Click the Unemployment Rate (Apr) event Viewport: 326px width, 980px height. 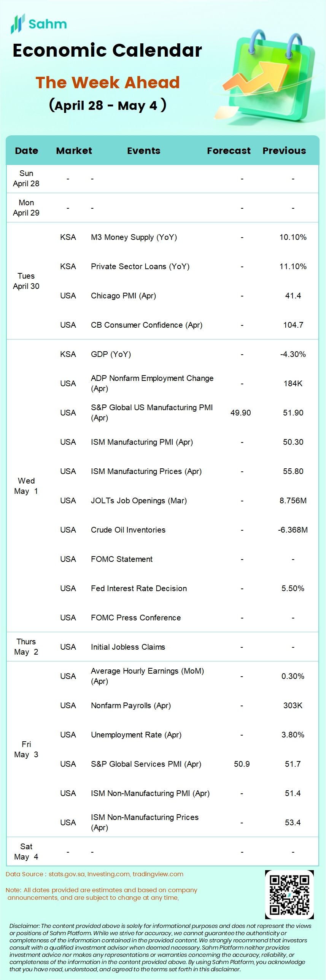[136, 735]
